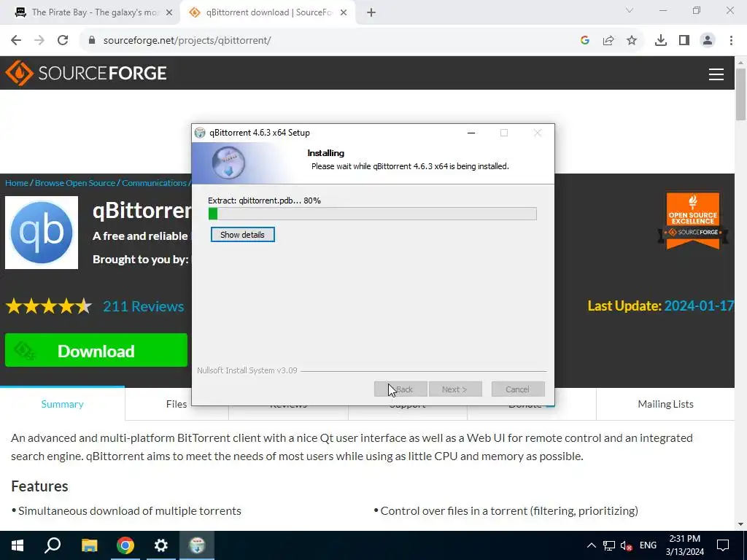Open the Files tab
Screen dimensions: 747x560
(x=177, y=404)
